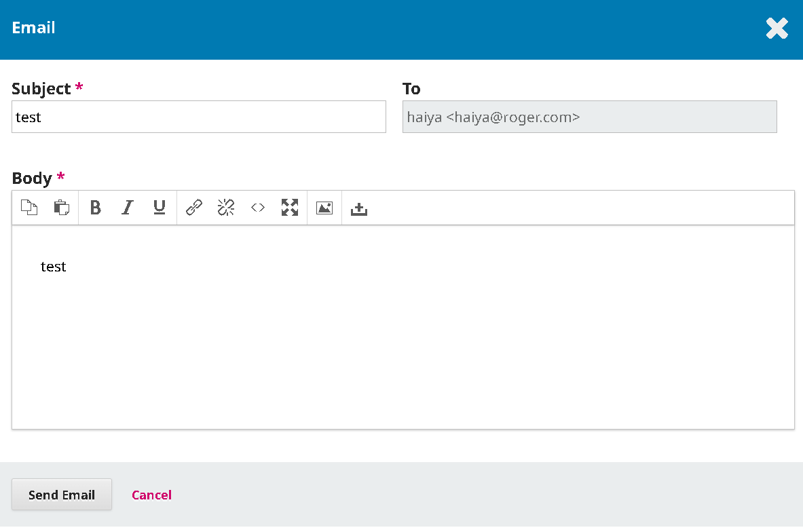Toggle underline formatting
Viewport: 803px width, 532px height.
[x=160, y=208]
